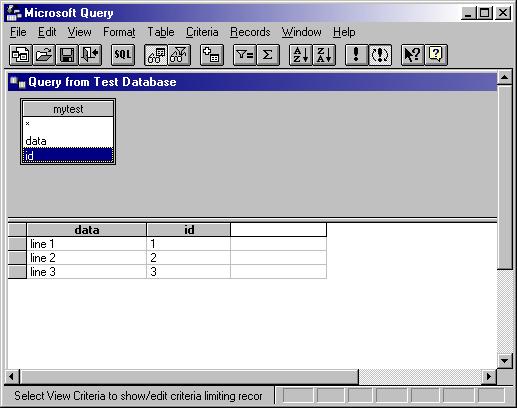Maximize the Microsoft Query window
This screenshot has height=408, width=517.
click(x=484, y=13)
